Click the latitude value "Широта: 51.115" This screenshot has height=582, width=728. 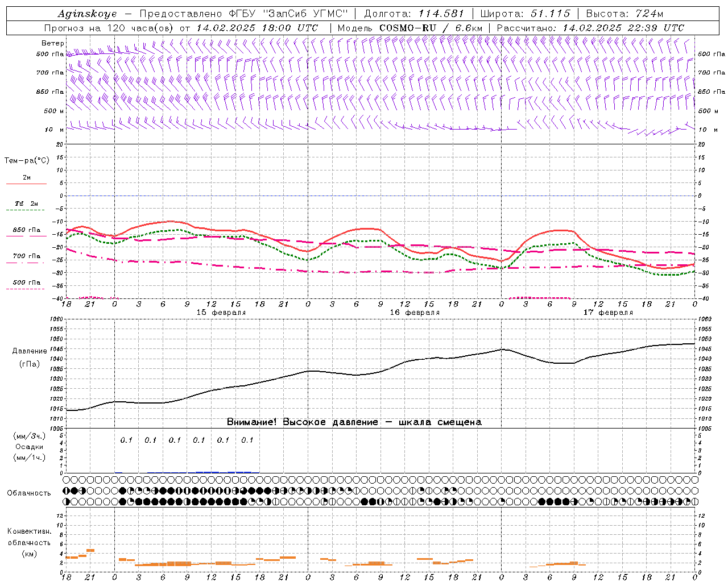click(x=525, y=14)
